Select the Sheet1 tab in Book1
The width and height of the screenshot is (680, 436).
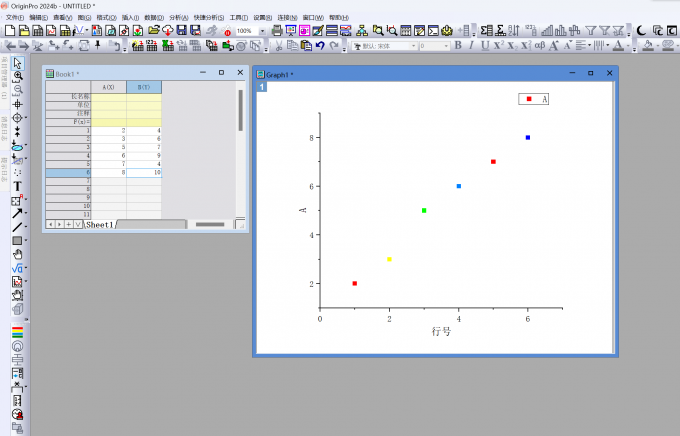(100, 225)
